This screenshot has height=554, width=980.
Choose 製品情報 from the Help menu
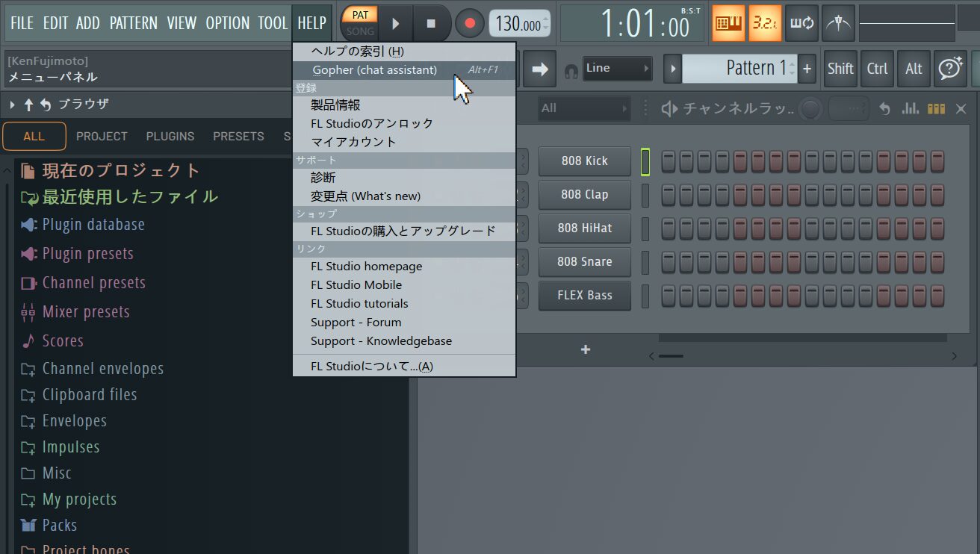coord(404,105)
